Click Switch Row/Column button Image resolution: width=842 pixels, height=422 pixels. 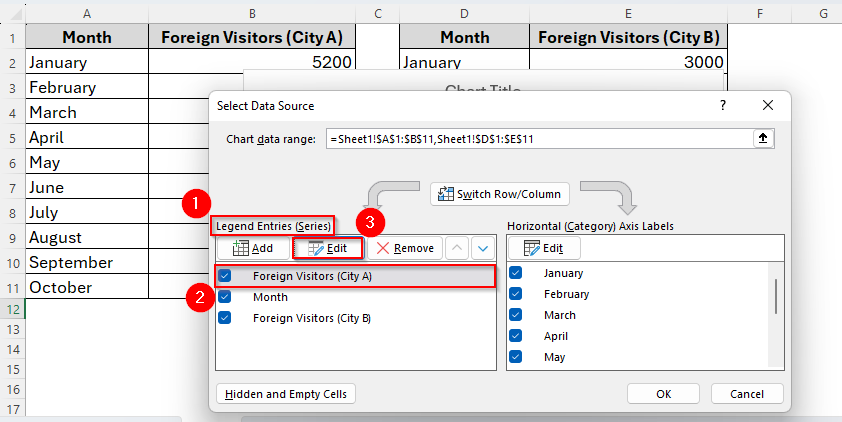coord(501,193)
